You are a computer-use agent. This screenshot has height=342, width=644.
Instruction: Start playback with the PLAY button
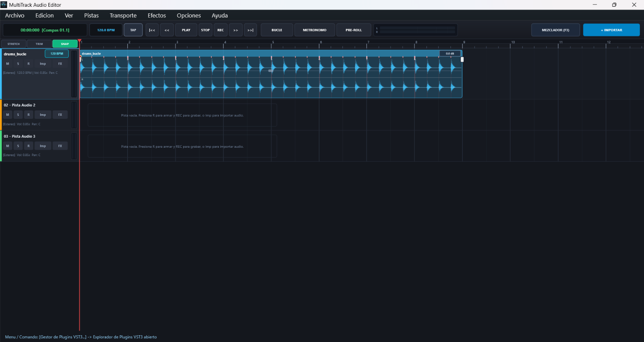(x=186, y=30)
